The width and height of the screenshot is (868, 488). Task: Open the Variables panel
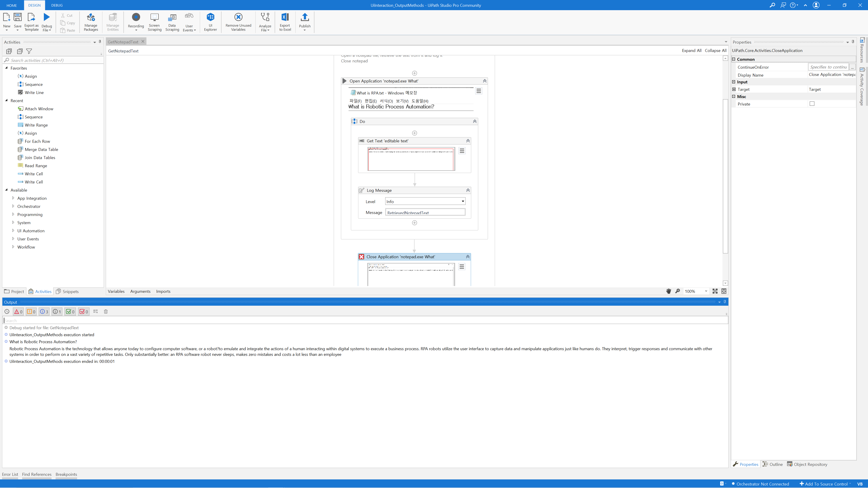coord(116,291)
